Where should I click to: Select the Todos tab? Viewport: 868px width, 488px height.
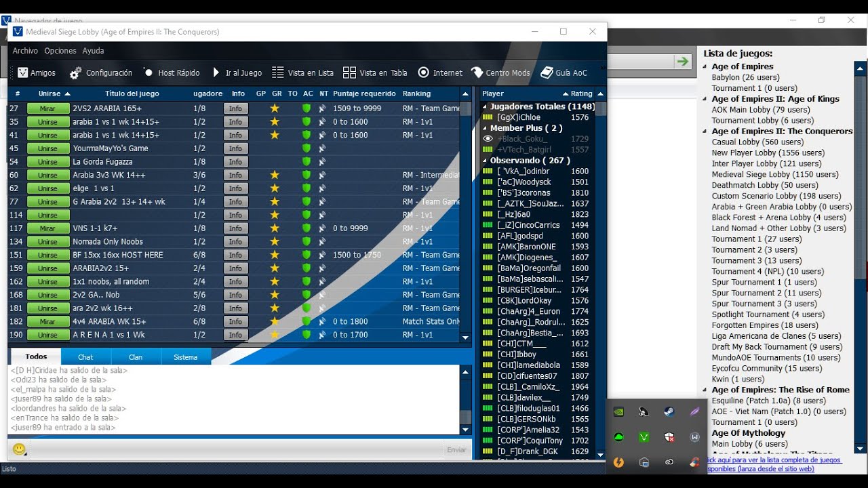[36, 357]
